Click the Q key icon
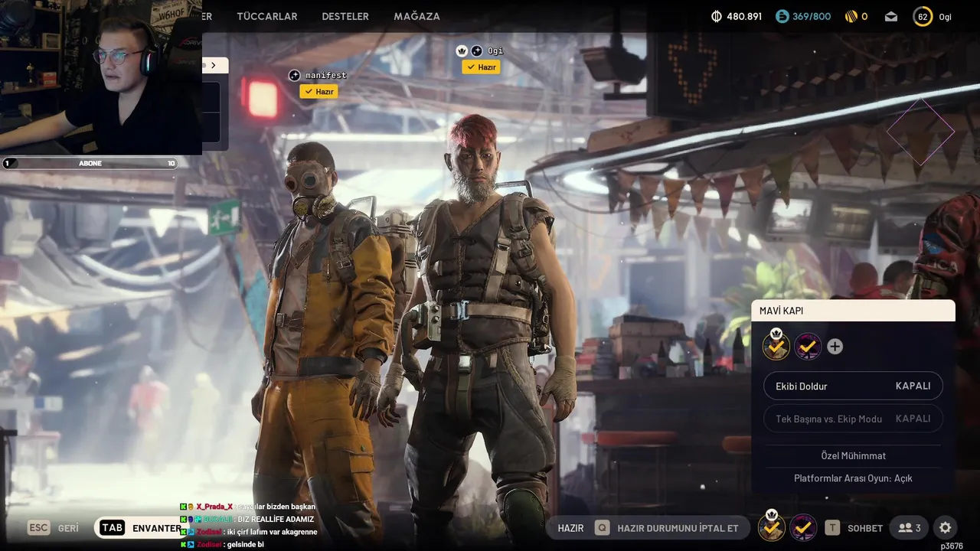Viewport: 980px width, 551px height. (x=602, y=528)
